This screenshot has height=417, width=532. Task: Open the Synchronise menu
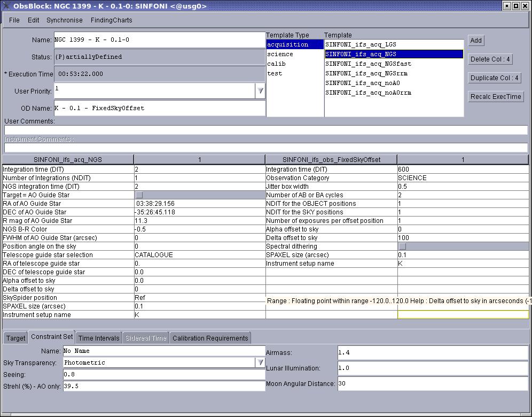65,20
